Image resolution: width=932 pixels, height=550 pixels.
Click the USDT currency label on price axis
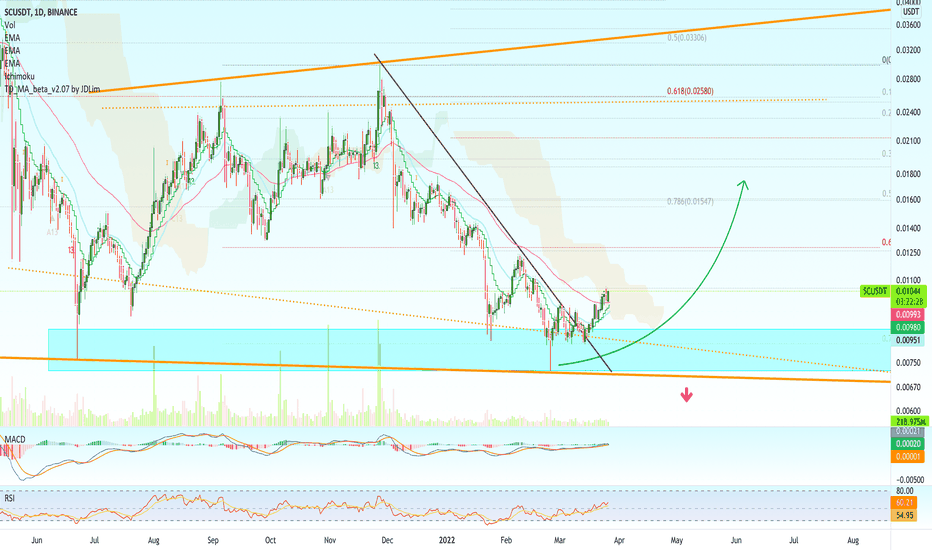coord(911,12)
